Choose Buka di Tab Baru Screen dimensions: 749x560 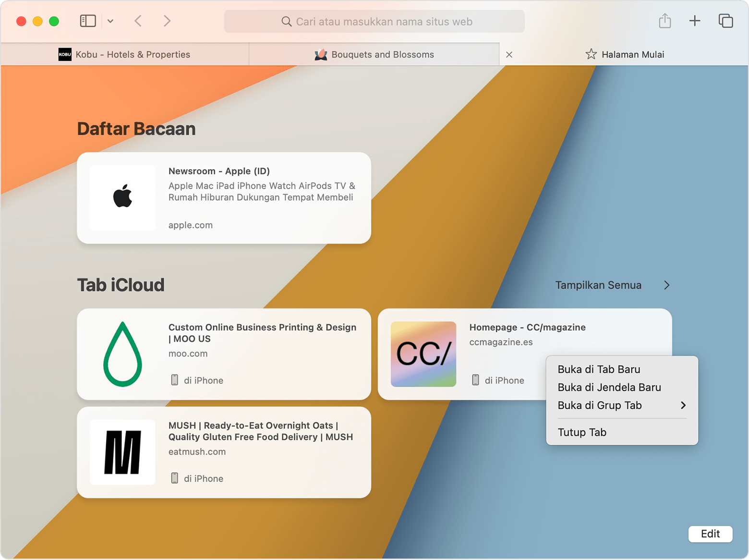[622, 369]
